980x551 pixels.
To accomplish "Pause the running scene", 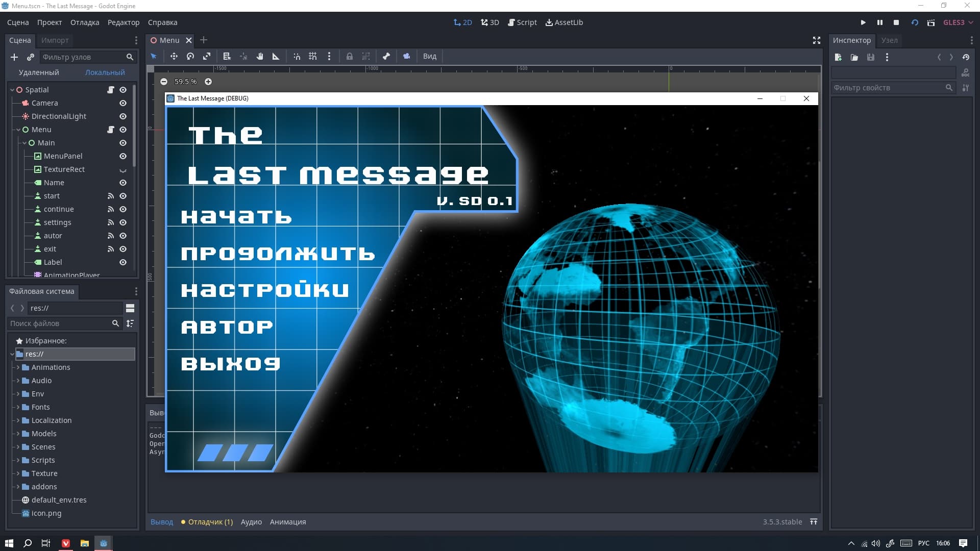I will (x=880, y=22).
